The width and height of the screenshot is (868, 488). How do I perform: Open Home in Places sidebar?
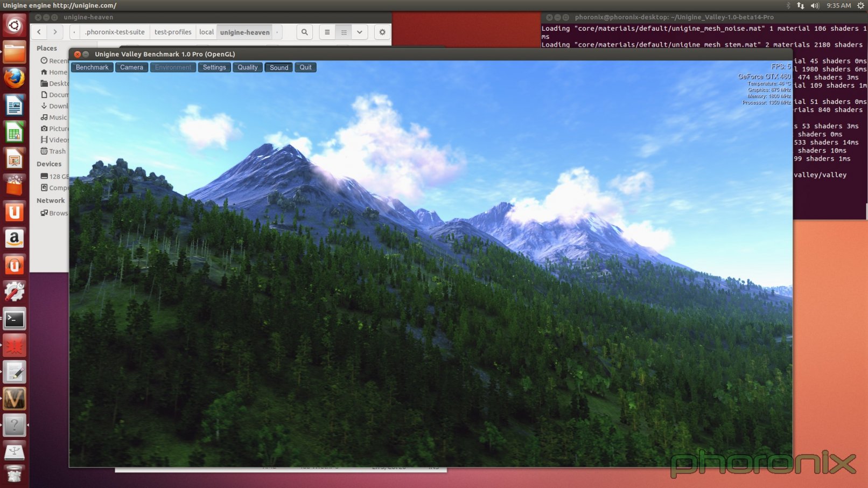tap(54, 72)
